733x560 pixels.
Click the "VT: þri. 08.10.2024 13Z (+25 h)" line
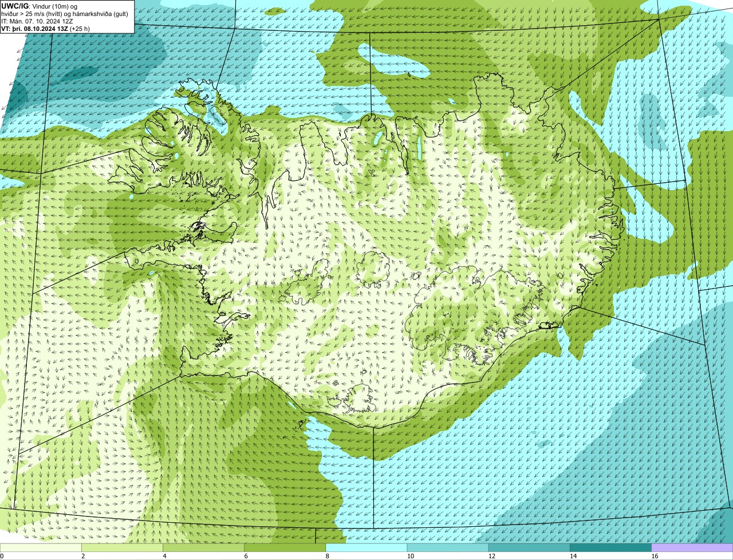(x=45, y=29)
